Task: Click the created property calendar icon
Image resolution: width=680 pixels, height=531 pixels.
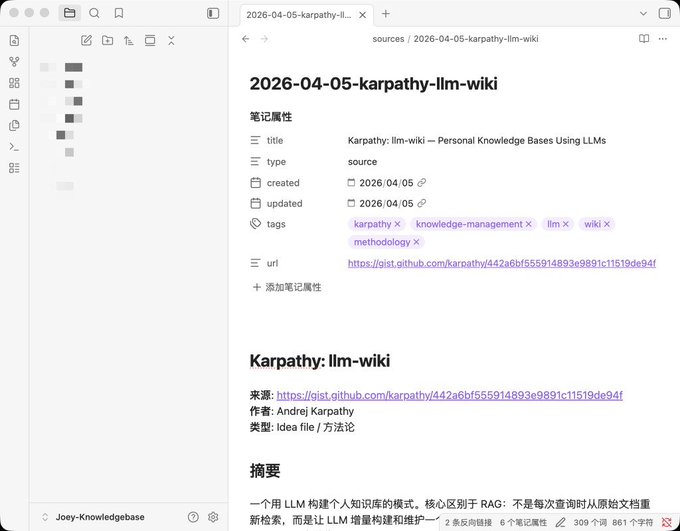Action: click(255, 183)
